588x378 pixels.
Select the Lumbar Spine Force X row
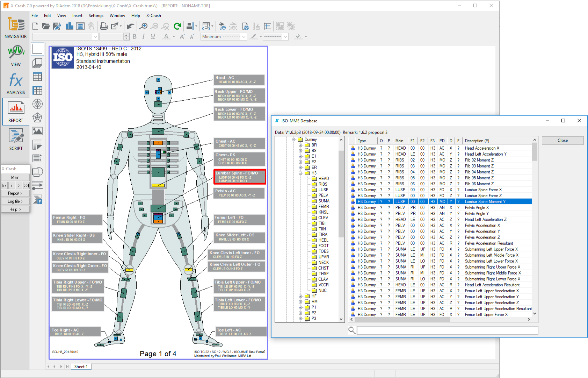pos(441,190)
